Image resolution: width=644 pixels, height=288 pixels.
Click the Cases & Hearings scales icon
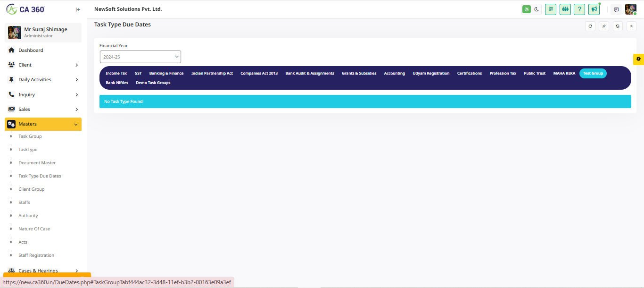[12, 271]
